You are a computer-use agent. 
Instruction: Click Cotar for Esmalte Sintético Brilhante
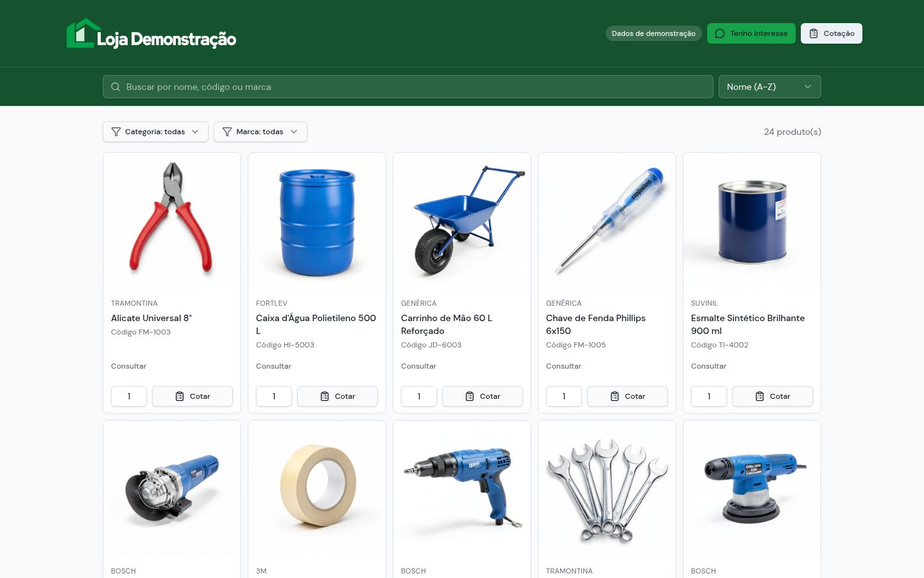[x=773, y=396]
